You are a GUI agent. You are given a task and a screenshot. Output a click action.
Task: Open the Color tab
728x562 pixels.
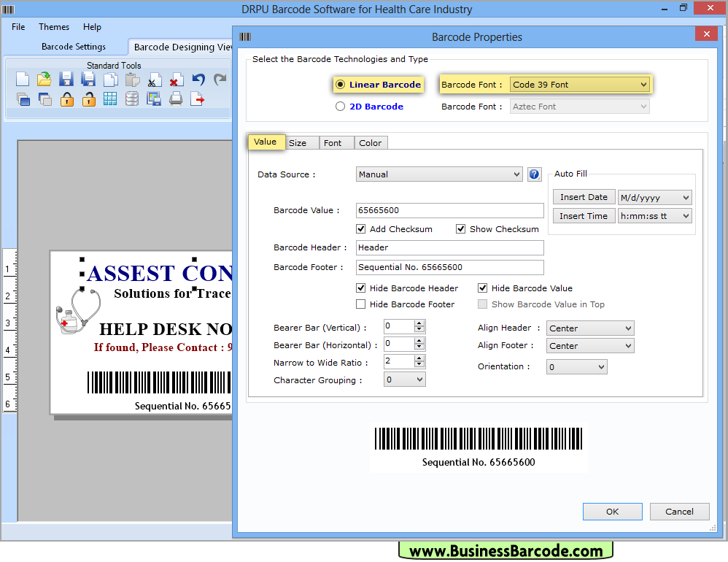370,143
